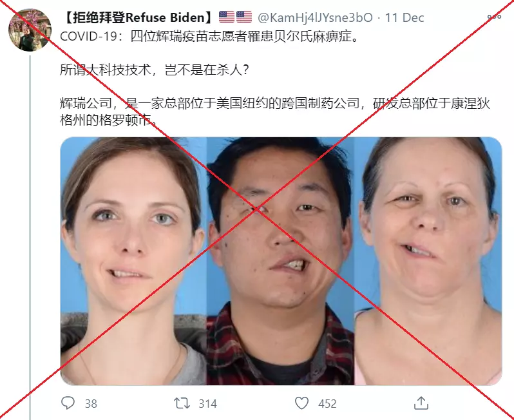Open the 11 Dec timestamp link
Screen dimensions: 514x420
pos(405,17)
